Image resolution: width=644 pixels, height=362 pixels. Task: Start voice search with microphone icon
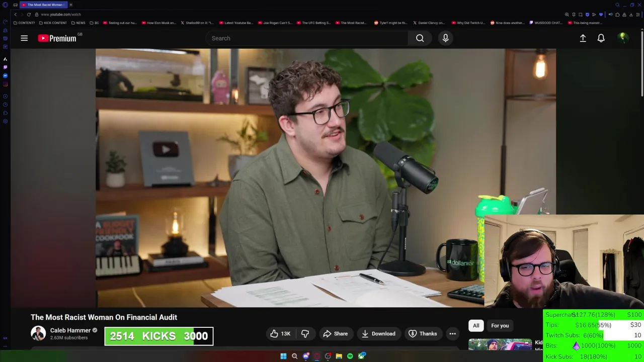click(x=445, y=38)
